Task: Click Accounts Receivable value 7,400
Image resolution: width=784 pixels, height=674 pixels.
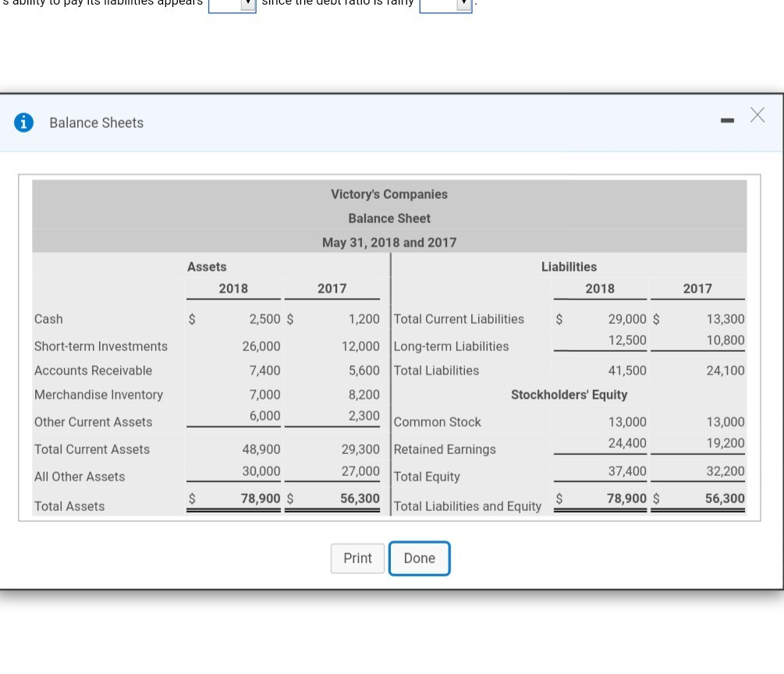Action: click(265, 371)
